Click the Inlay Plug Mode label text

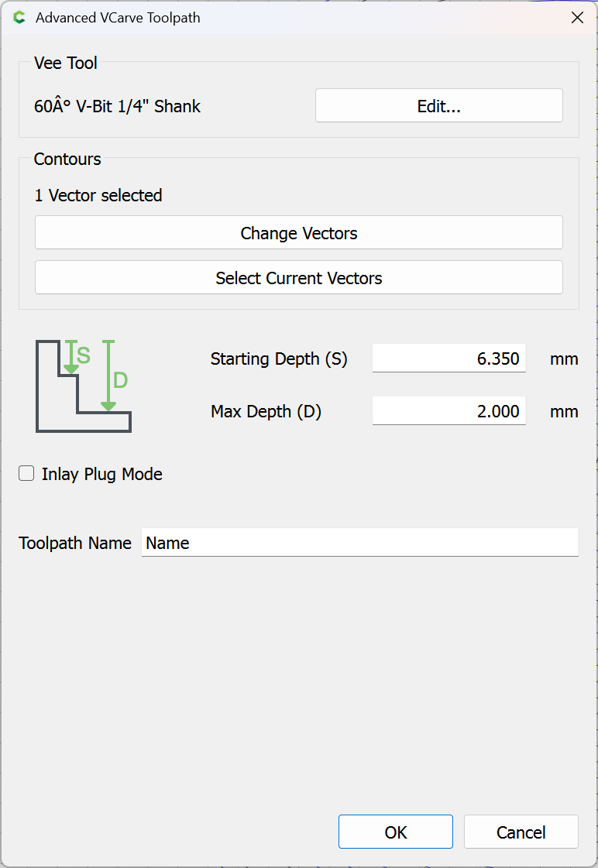101,474
